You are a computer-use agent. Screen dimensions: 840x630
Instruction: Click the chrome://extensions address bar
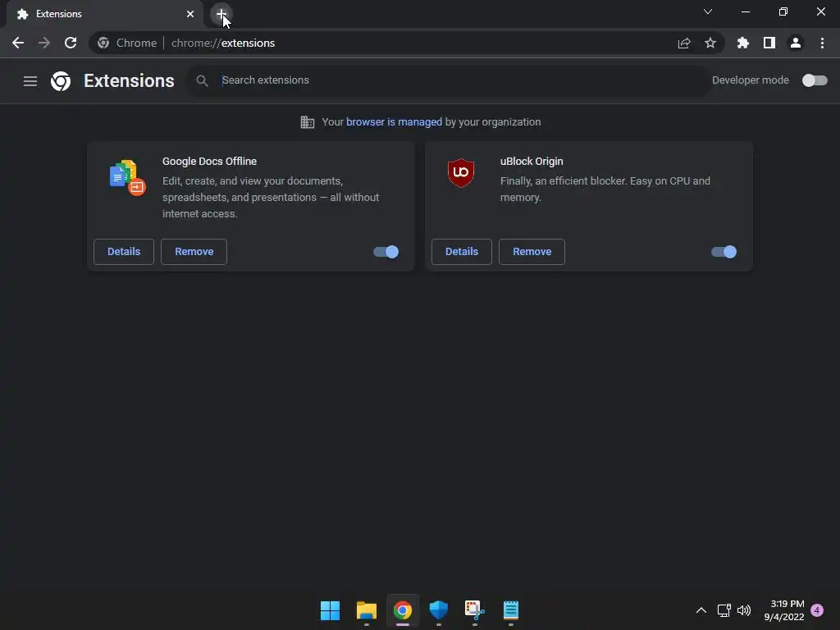point(407,43)
